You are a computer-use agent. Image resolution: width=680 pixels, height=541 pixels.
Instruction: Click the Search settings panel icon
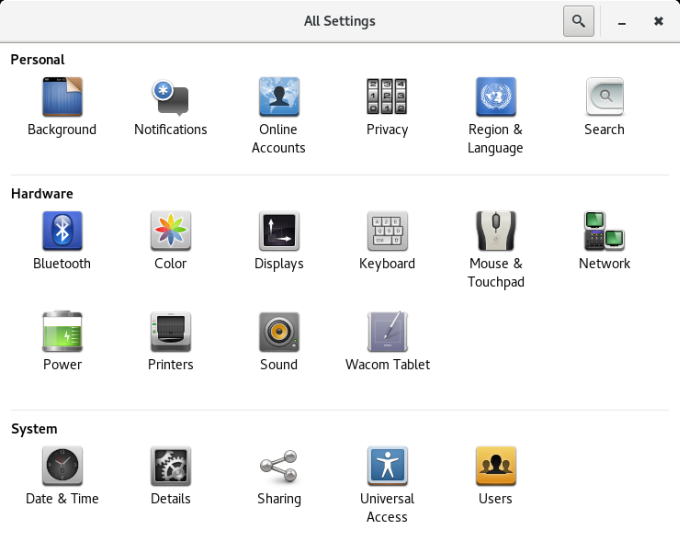click(604, 98)
